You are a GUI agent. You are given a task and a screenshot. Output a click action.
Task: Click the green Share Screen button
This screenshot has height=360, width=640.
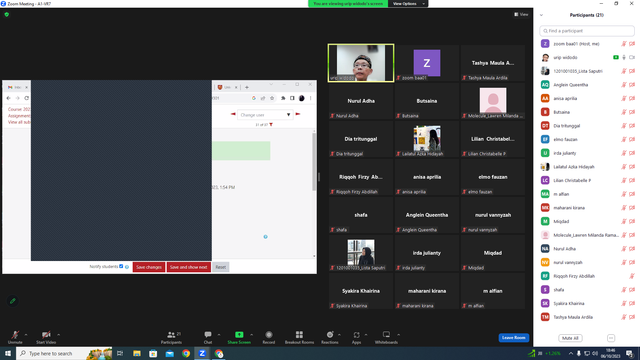pyautogui.click(x=239, y=337)
